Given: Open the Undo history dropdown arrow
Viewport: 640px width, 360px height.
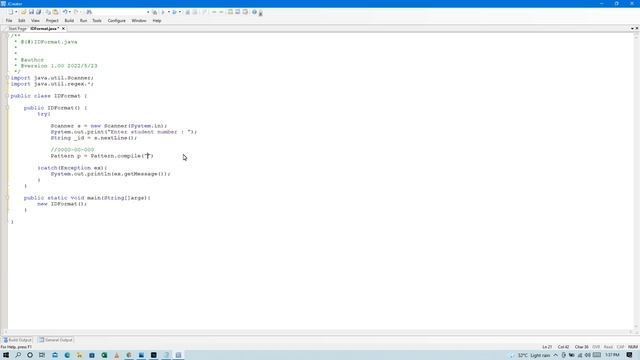Looking at the screenshot, I should (x=69, y=12).
